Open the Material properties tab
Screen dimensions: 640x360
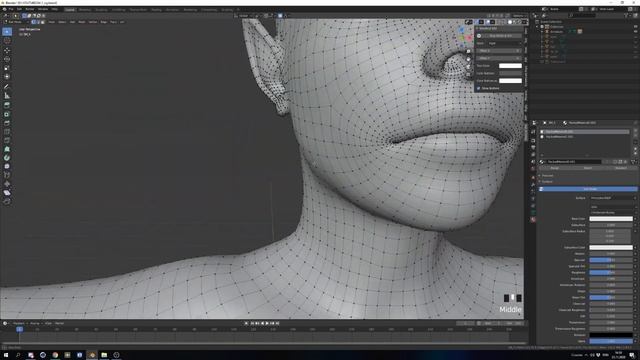[x=533, y=220]
